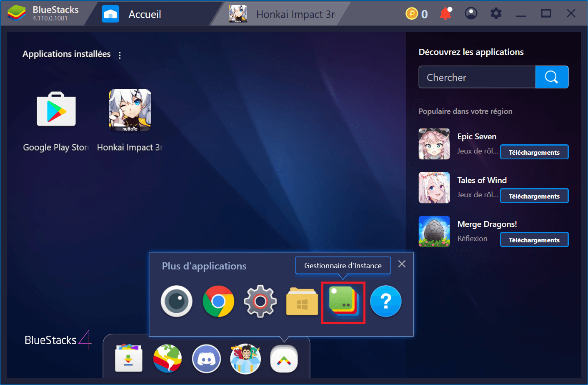This screenshot has width=588, height=385.
Task: Click the Chercher search field
Action: (477, 77)
